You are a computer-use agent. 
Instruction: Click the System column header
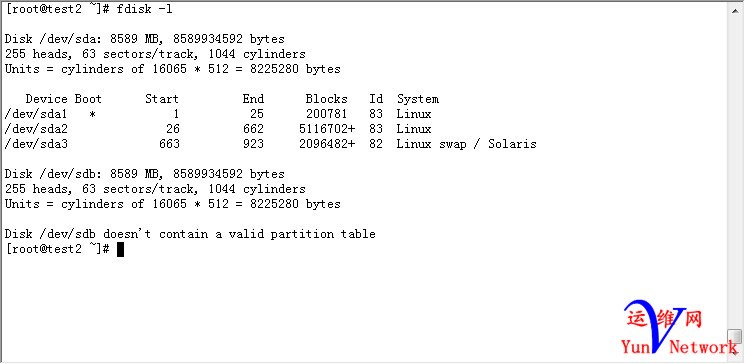coord(418,99)
